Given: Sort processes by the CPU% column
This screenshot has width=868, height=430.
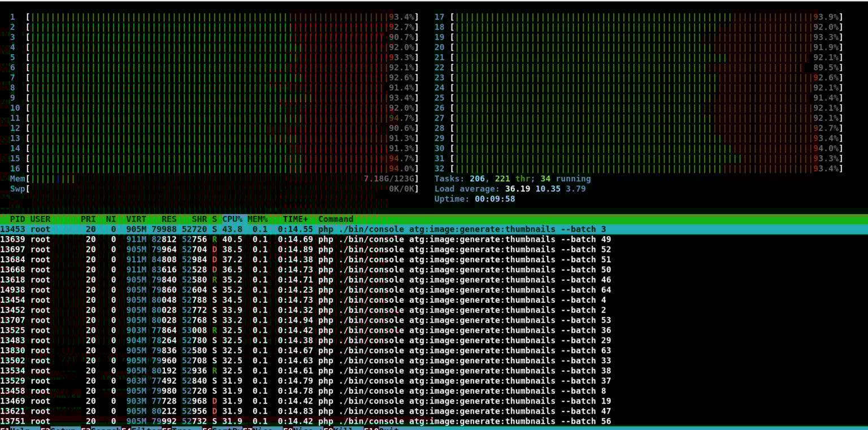Looking at the screenshot, I should click(231, 219).
